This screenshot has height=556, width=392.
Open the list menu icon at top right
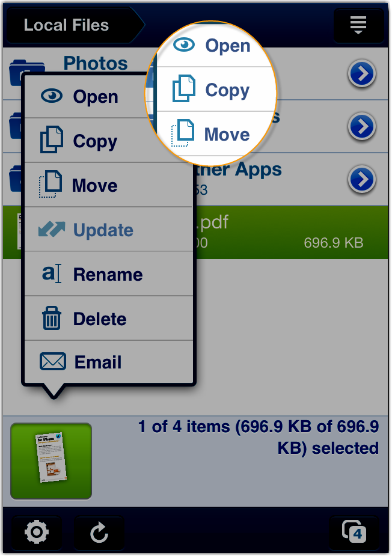358,25
